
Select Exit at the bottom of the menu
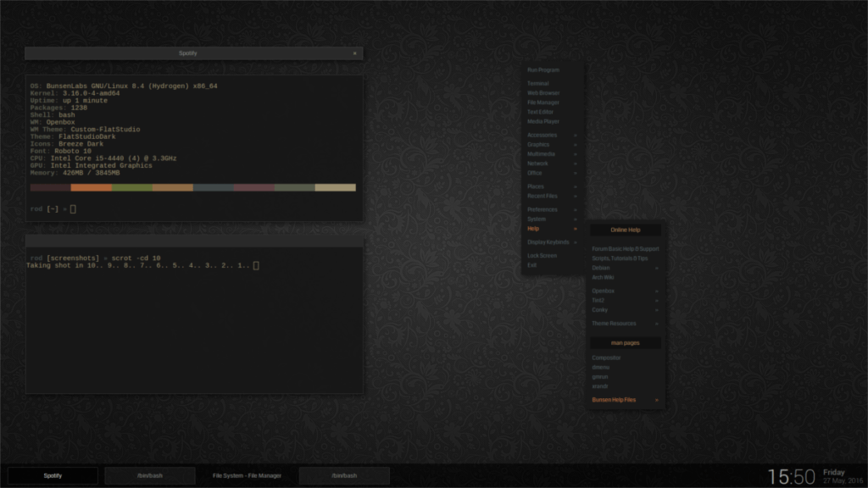pyautogui.click(x=531, y=264)
